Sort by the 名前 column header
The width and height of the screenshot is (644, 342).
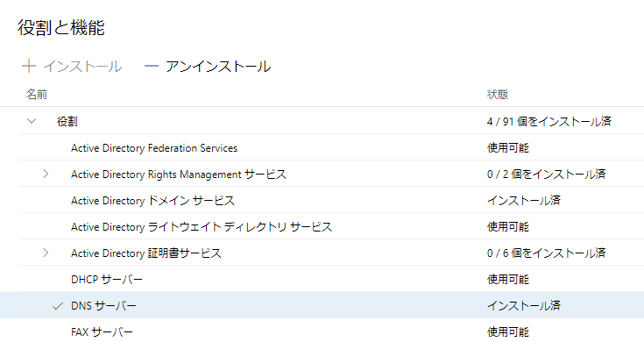(37, 95)
